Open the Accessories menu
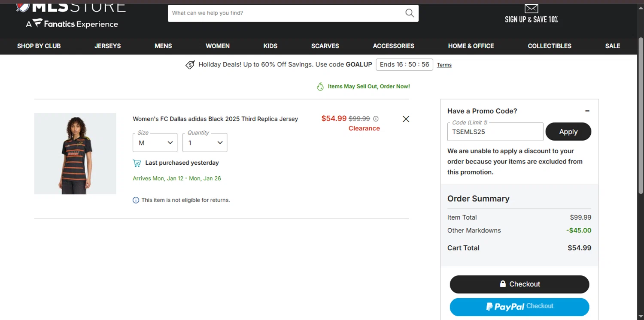This screenshot has width=644, height=320. (x=394, y=46)
